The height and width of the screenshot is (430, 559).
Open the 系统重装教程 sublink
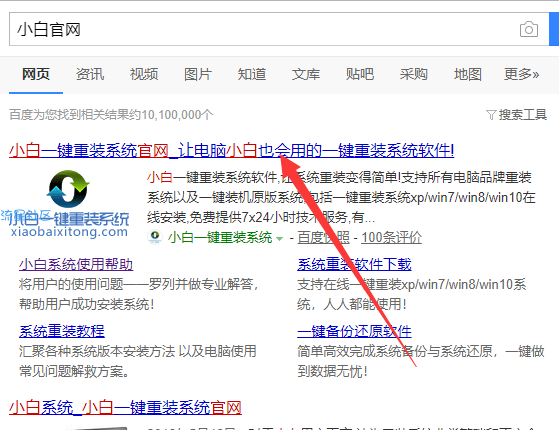(x=62, y=331)
